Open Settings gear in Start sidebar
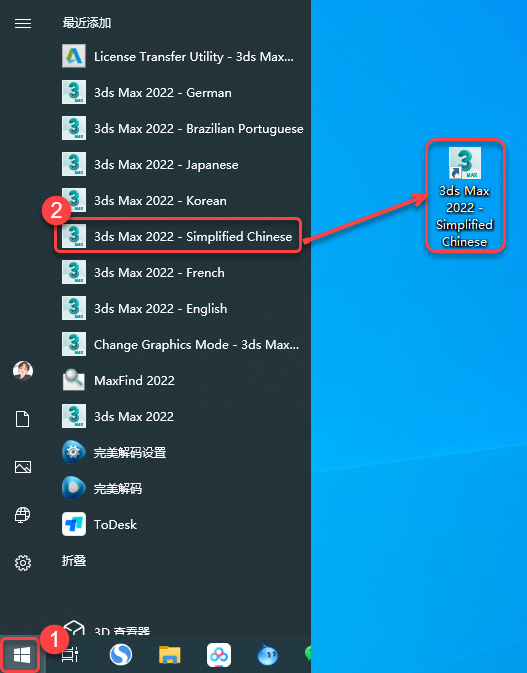 [x=23, y=562]
